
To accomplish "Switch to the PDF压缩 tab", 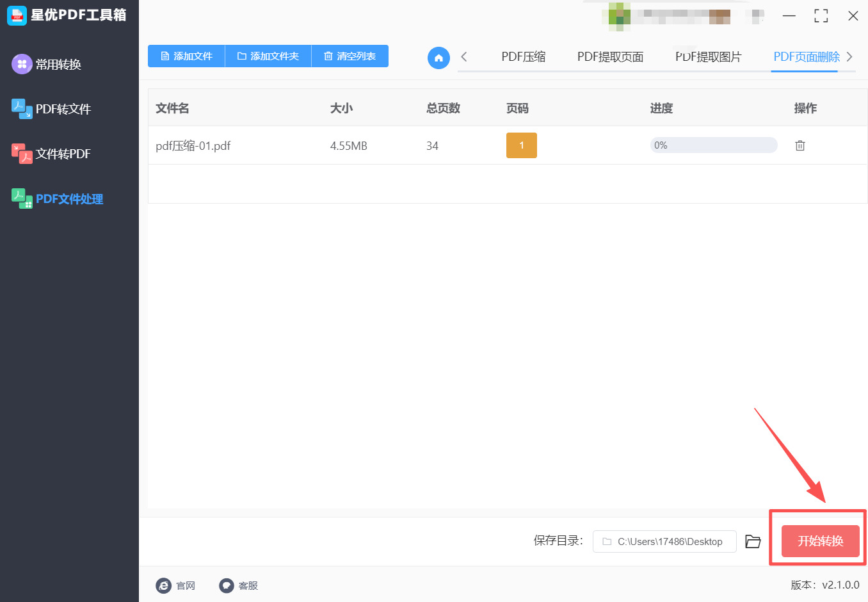I will (x=523, y=56).
